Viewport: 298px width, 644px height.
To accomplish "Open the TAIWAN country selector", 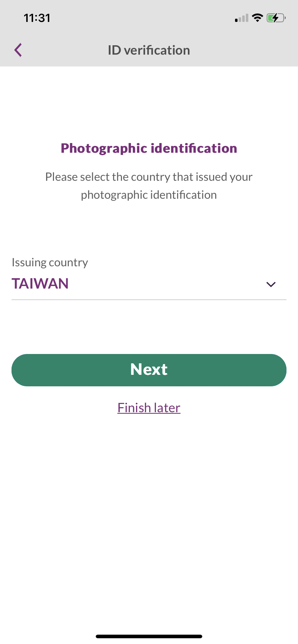I will pos(40,284).
